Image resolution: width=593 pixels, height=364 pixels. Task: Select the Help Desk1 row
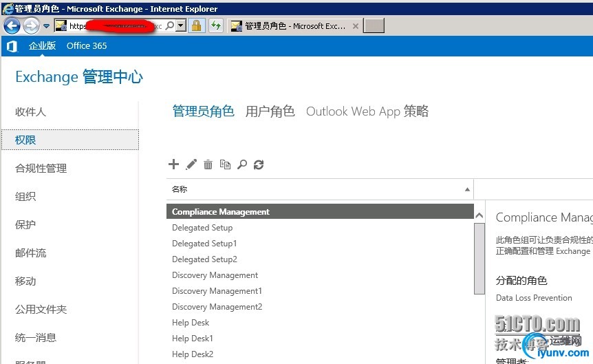point(320,339)
